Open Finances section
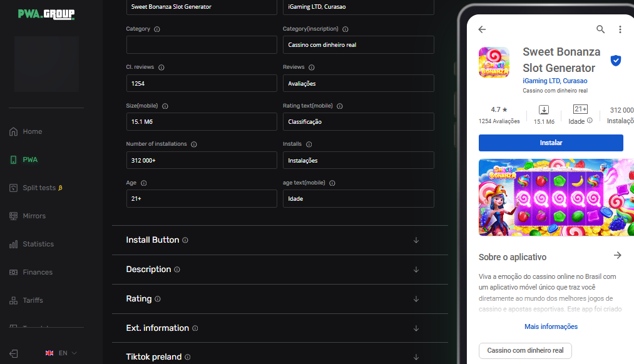 (38, 272)
